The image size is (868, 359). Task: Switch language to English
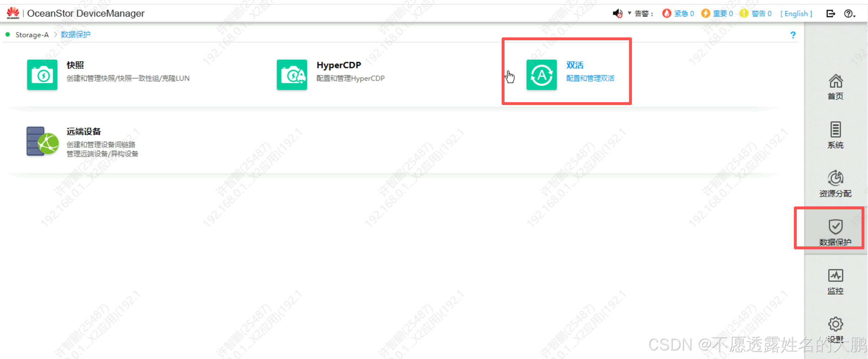tap(796, 14)
